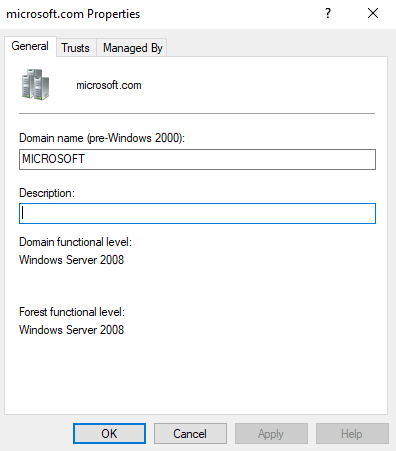Select the microsoft.com name beside the icon

click(x=109, y=85)
